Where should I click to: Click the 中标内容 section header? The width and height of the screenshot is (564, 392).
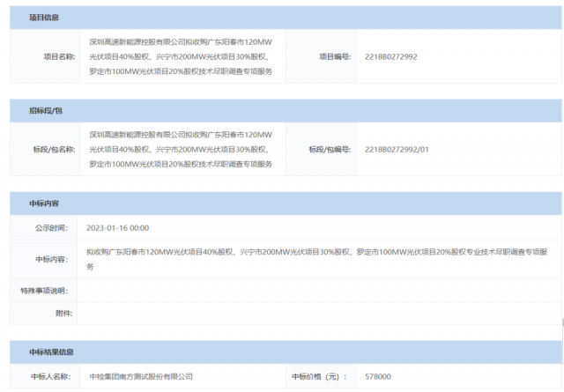click(x=43, y=203)
